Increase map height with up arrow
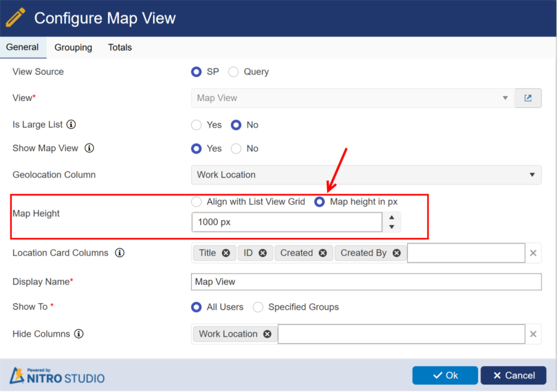The width and height of the screenshot is (557, 392). (x=392, y=217)
